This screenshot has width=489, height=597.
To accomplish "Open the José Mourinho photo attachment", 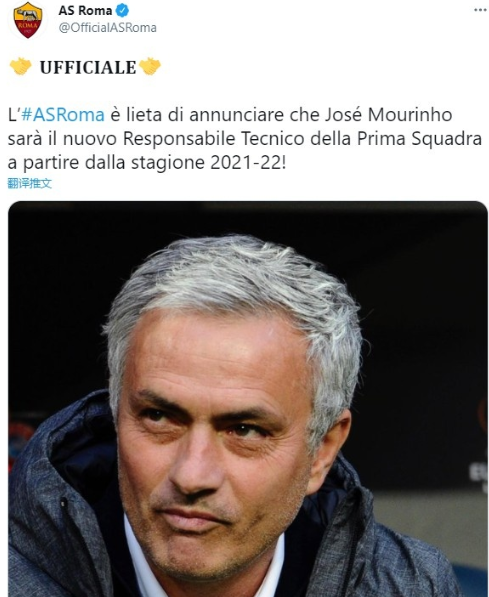I will click(248, 399).
